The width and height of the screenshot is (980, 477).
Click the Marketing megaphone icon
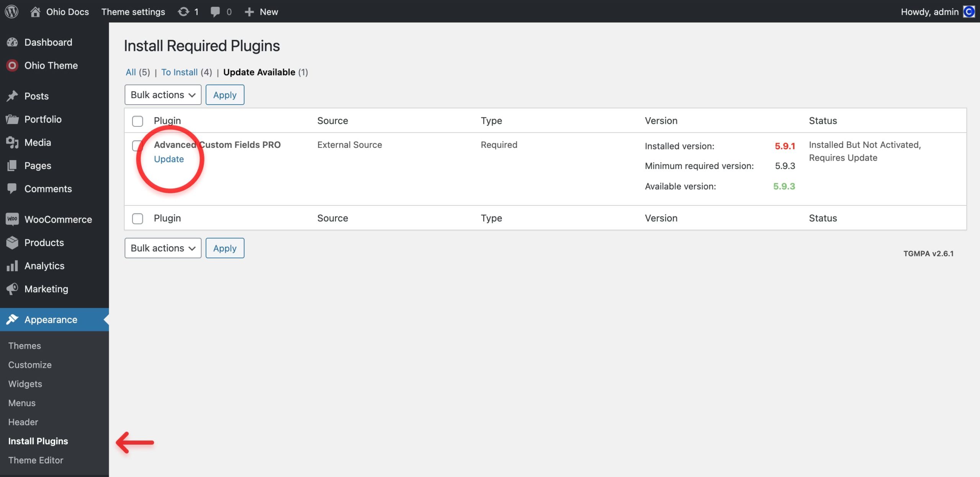[x=12, y=289]
